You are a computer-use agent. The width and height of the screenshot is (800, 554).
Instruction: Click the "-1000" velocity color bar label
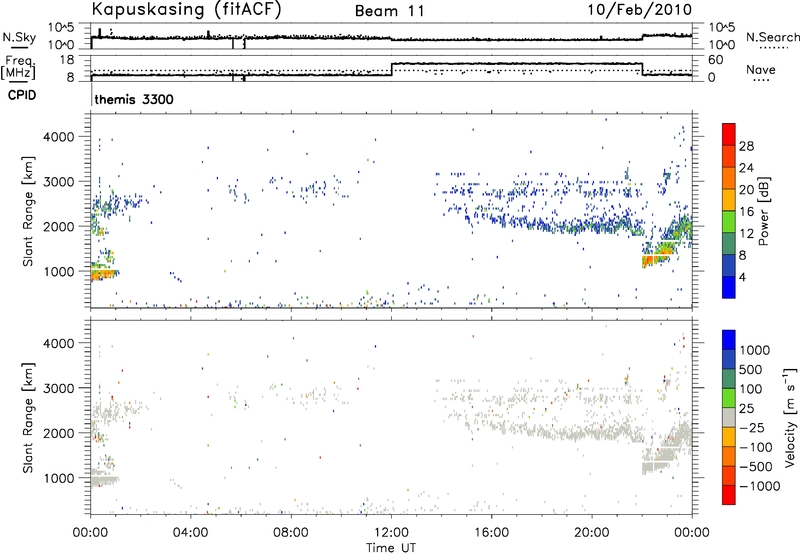coord(760,486)
